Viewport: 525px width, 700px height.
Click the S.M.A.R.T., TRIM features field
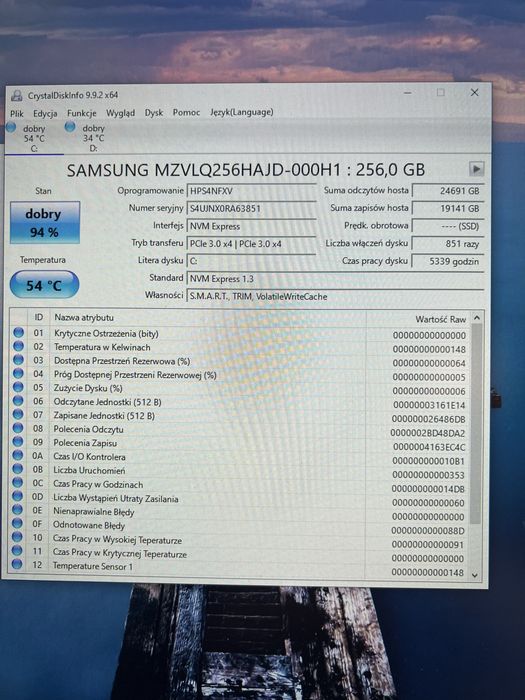tap(335, 296)
